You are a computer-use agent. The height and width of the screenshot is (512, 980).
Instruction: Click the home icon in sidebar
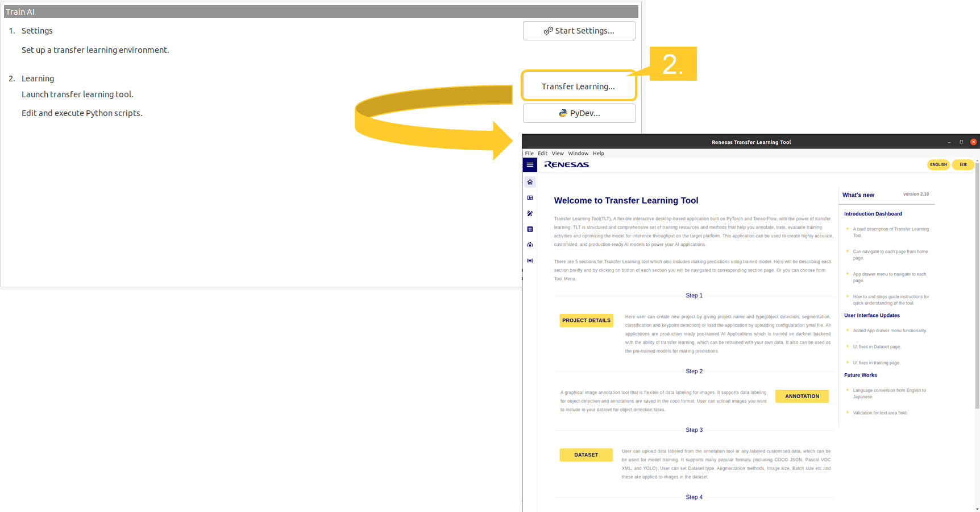point(530,182)
